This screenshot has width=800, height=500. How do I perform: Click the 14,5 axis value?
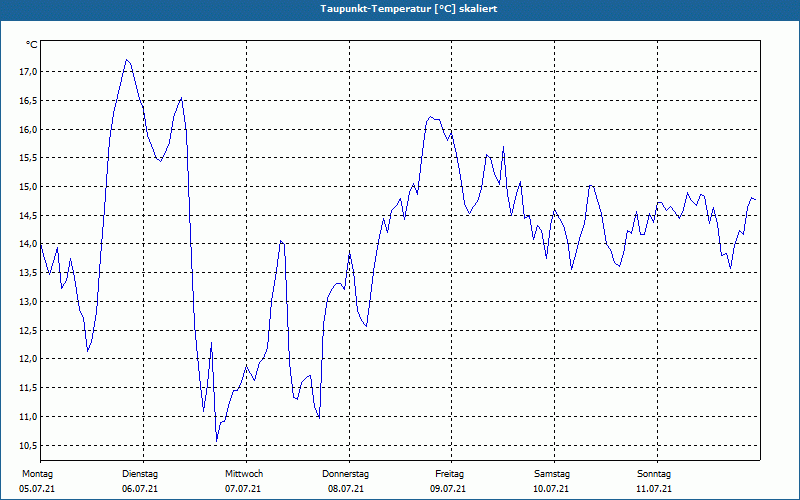[x=28, y=216]
